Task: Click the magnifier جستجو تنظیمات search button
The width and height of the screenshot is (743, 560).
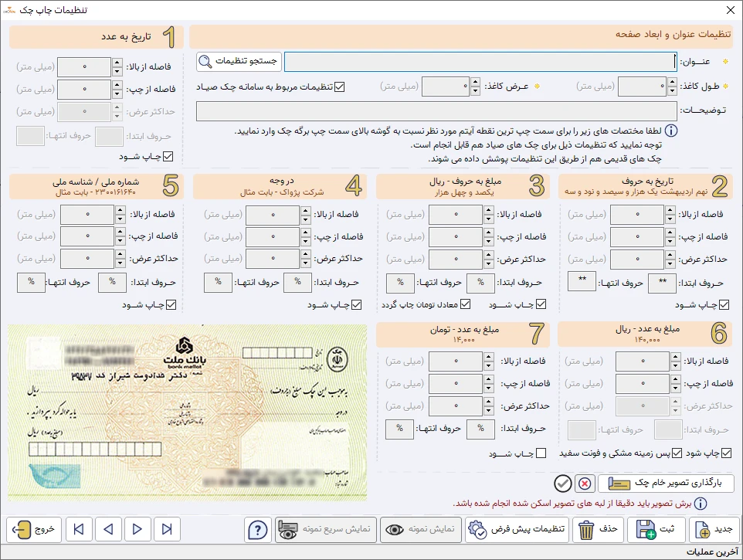Action: coord(237,61)
